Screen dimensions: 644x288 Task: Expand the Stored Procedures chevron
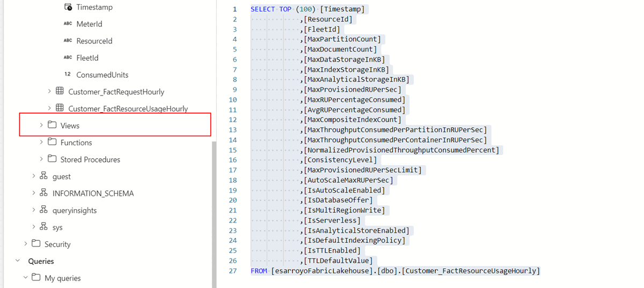click(x=41, y=159)
